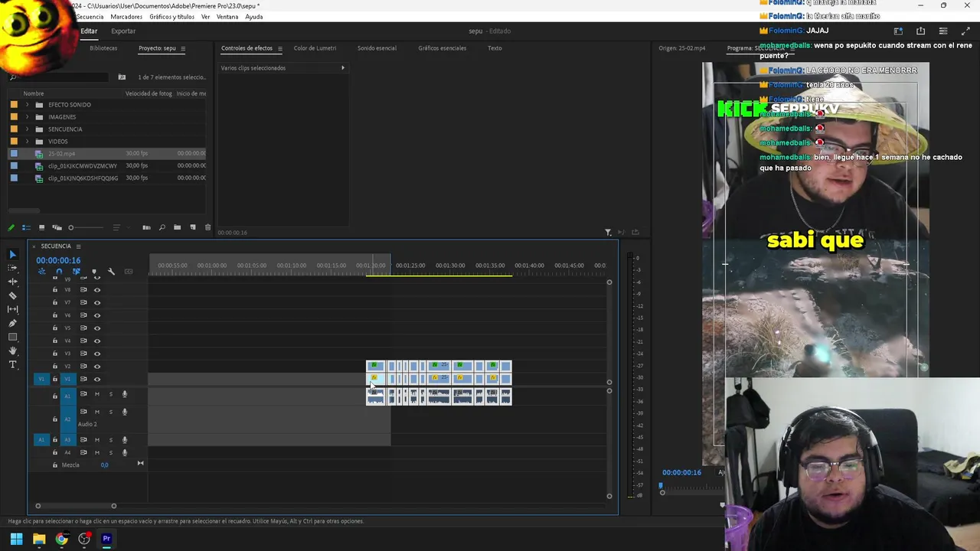The height and width of the screenshot is (551, 980).
Task: Mute audio track A4
Action: pos(96,452)
